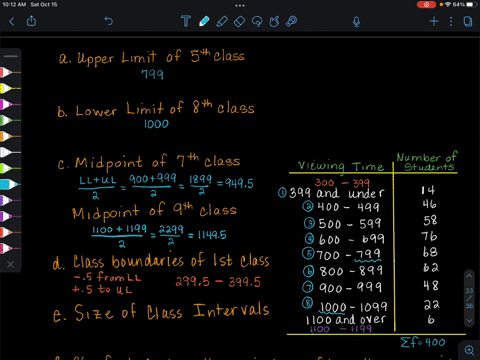Tap the '600 - 699' class row

coord(351,239)
